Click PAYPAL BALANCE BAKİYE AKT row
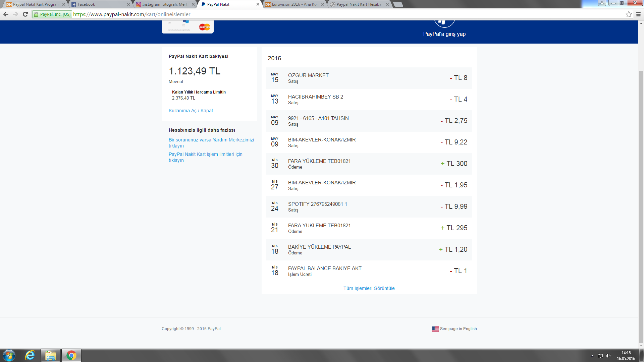The image size is (644, 362). click(369, 271)
